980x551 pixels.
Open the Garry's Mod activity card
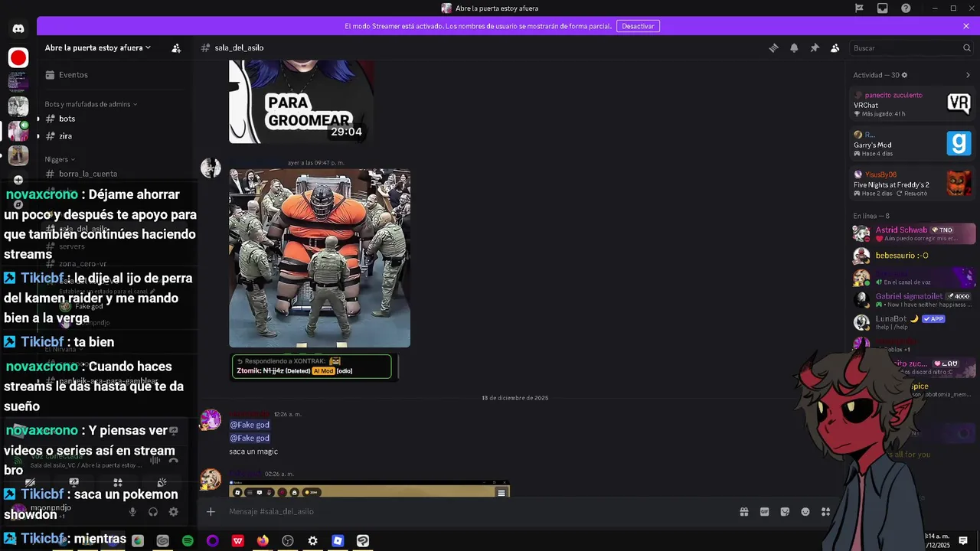point(913,144)
